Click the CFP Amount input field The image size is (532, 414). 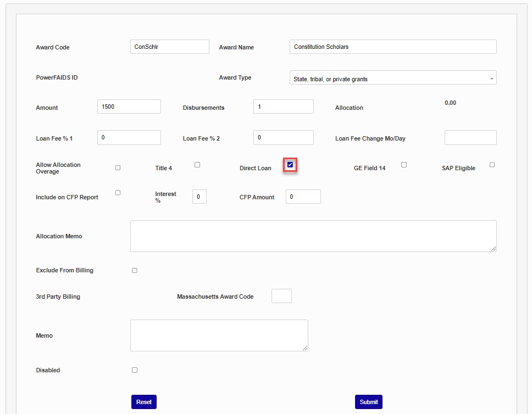[x=303, y=197]
